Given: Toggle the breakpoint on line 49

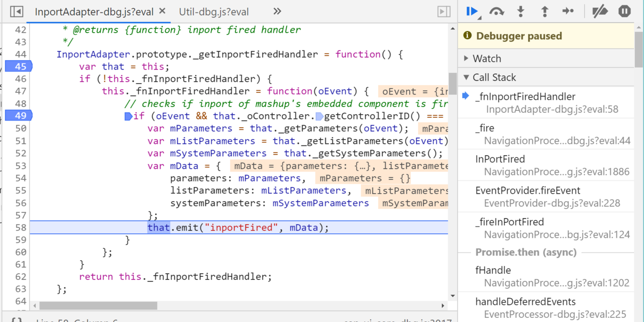Looking at the screenshot, I should tap(19, 115).
